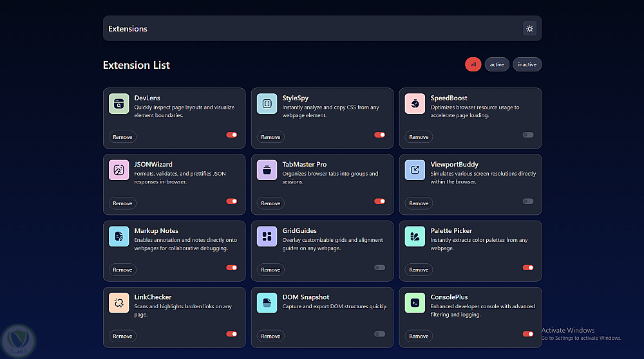Remove the StyleSpy extension
Image resolution: width=644 pixels, height=359 pixels.
tap(270, 137)
